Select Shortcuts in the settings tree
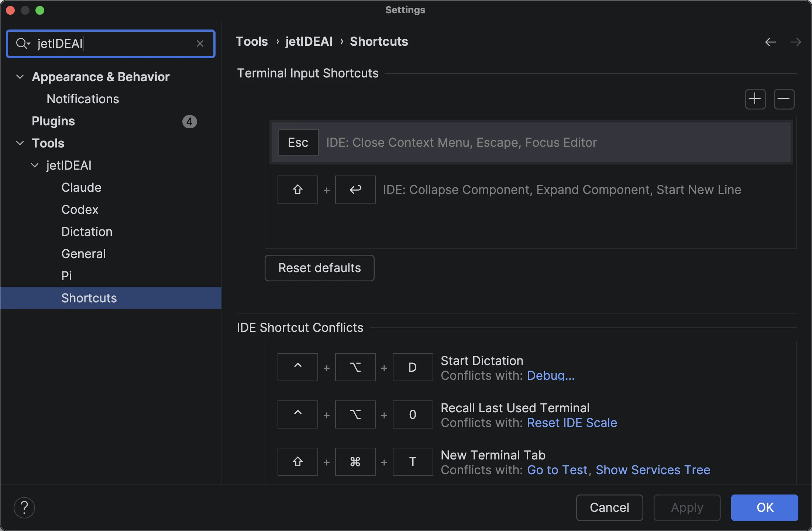 111,298
